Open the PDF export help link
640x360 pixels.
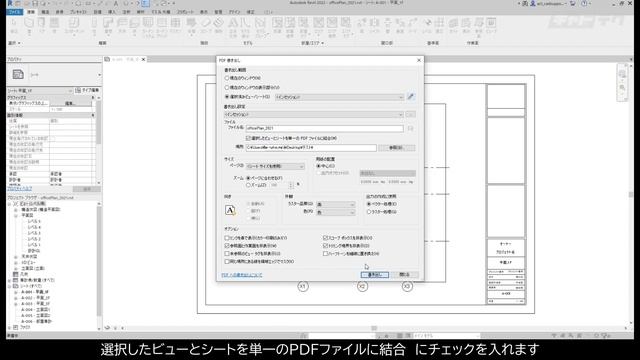click(242, 275)
